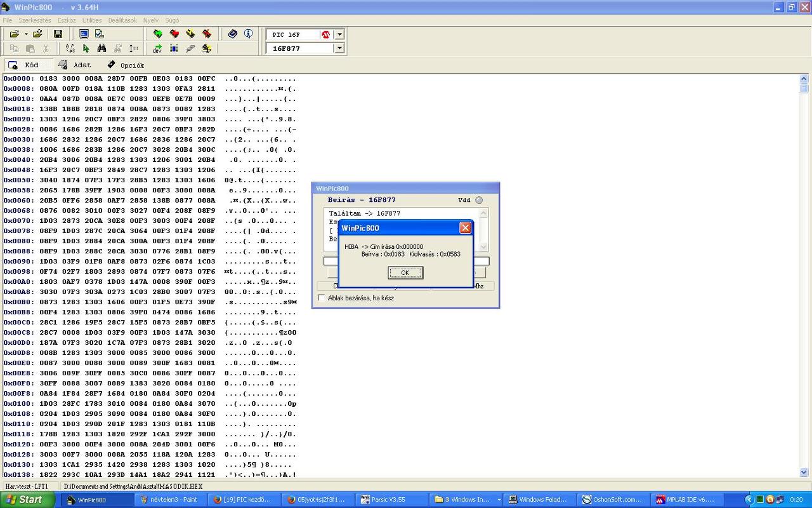Open the PIC kezdő browser taskbar button

[245, 500]
